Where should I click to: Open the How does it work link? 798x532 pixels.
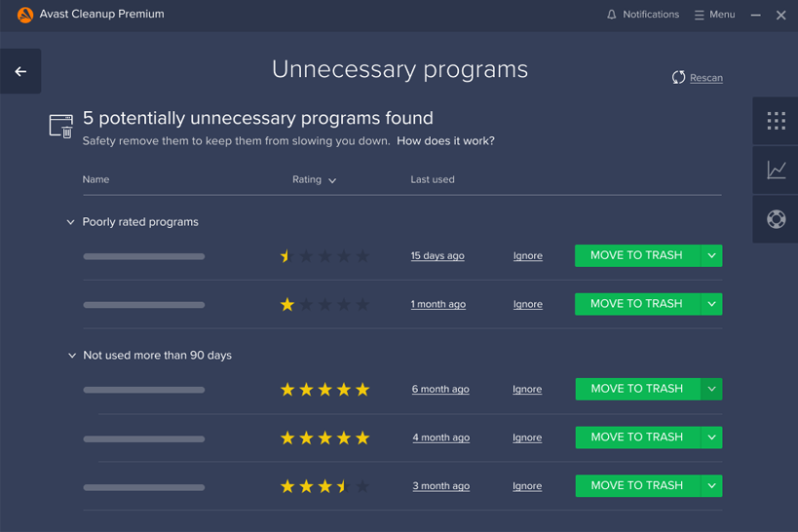[445, 141]
